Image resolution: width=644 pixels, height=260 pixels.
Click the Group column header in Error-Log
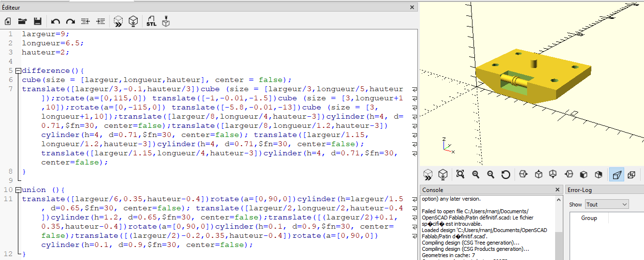coord(588,218)
